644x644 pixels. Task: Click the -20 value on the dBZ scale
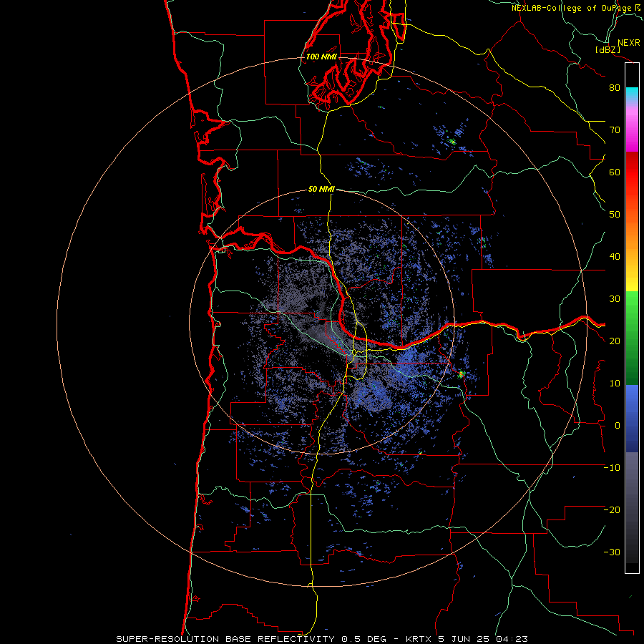coord(612,510)
